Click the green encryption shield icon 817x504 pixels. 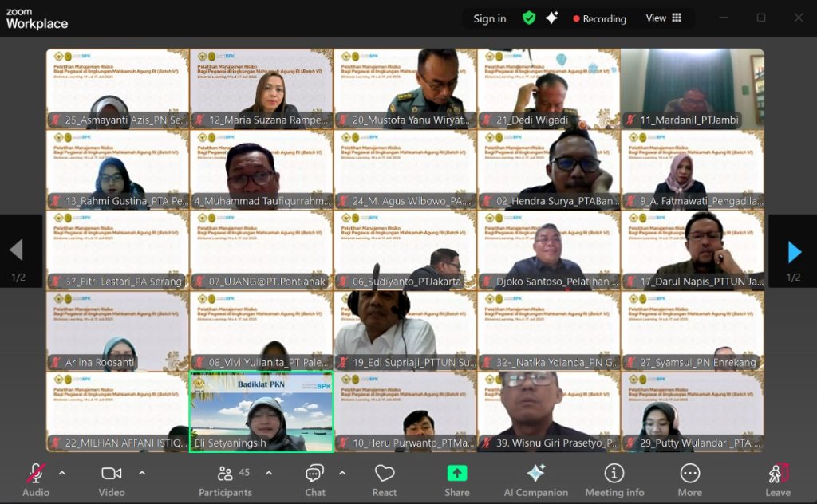point(528,18)
